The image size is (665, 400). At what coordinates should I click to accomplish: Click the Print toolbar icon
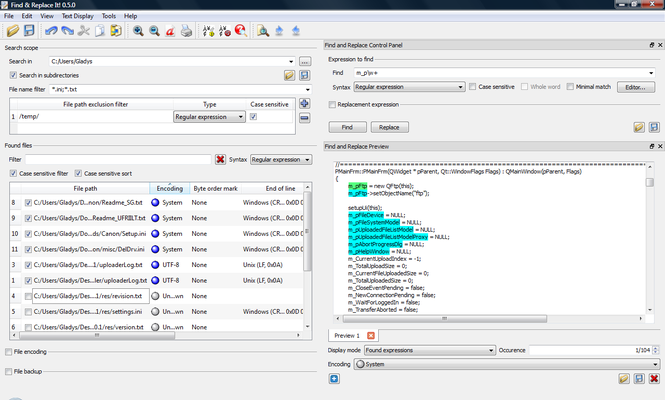[x=186, y=31]
